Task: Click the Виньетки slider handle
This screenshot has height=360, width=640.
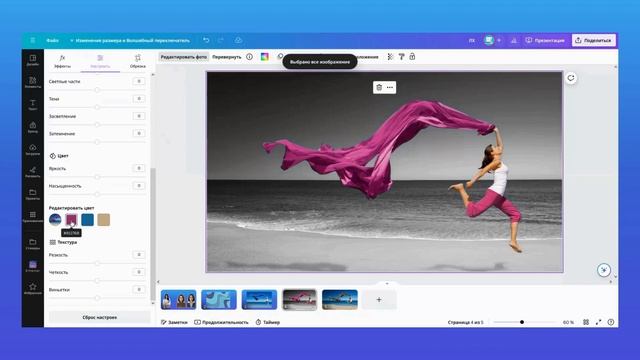Action: click(x=97, y=298)
